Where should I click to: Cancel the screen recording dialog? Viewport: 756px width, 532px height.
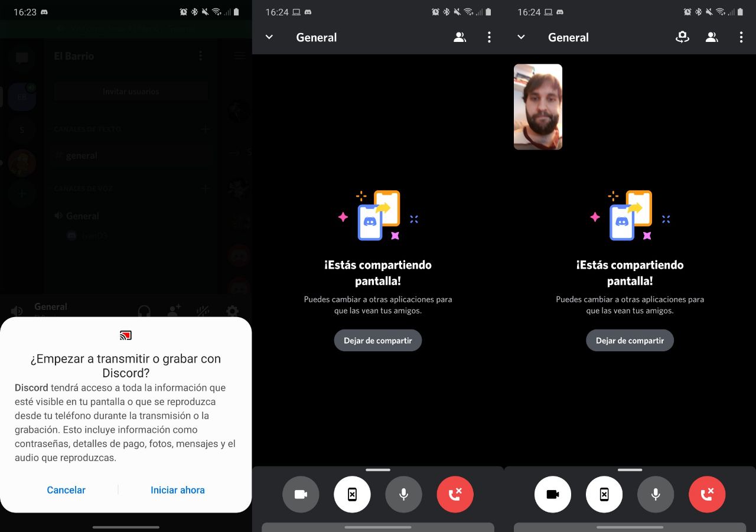(x=66, y=489)
